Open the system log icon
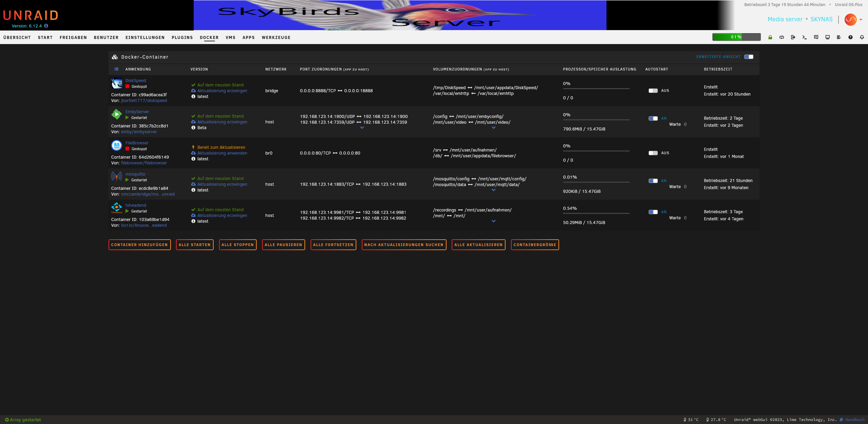 pyautogui.click(x=839, y=37)
